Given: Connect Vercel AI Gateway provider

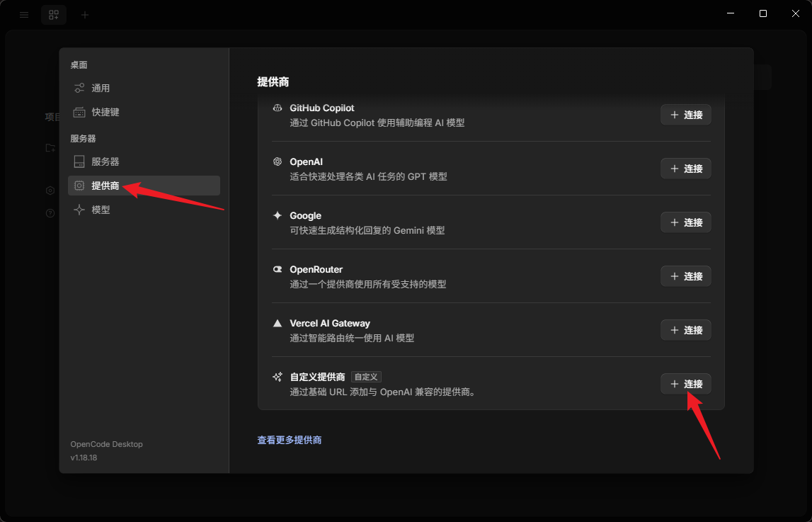Looking at the screenshot, I should (x=686, y=330).
